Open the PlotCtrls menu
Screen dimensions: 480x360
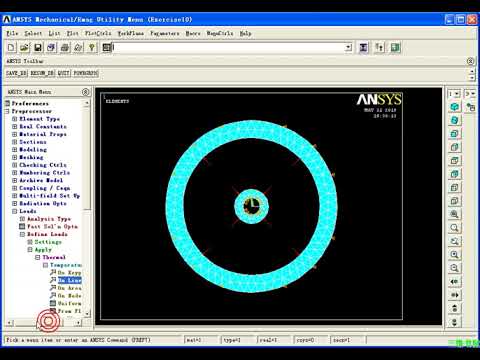98,33
